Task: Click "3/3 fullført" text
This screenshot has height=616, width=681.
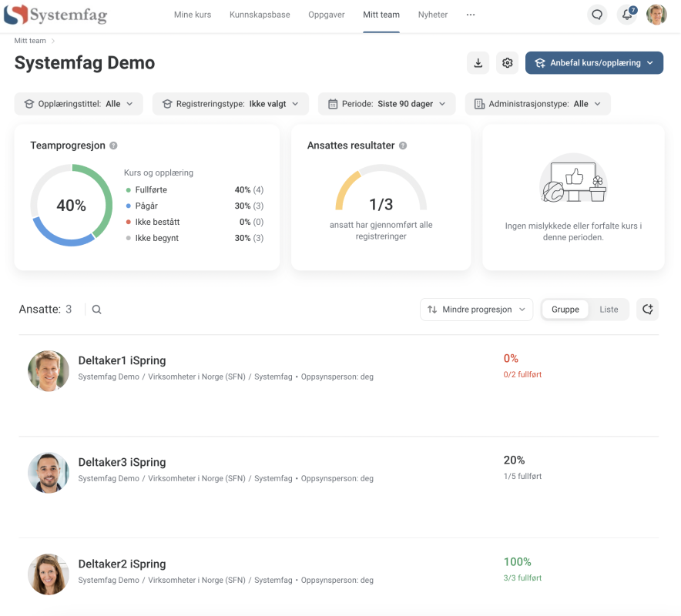Action: [522, 577]
